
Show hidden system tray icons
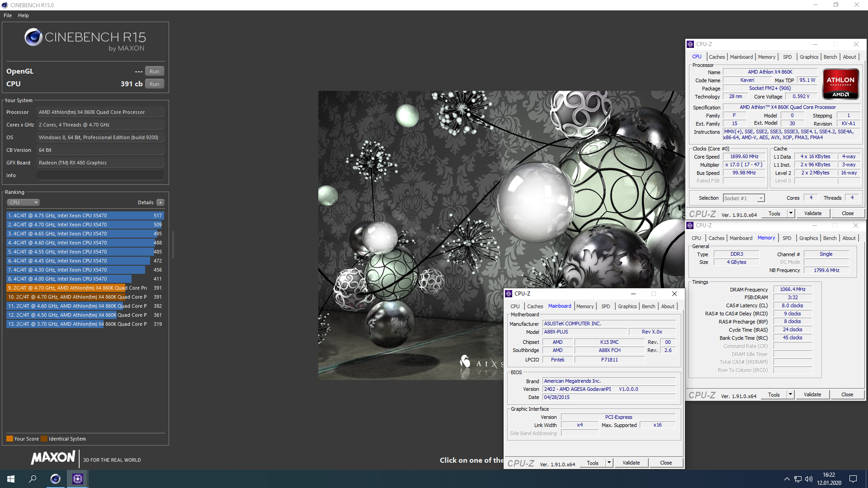click(x=787, y=479)
